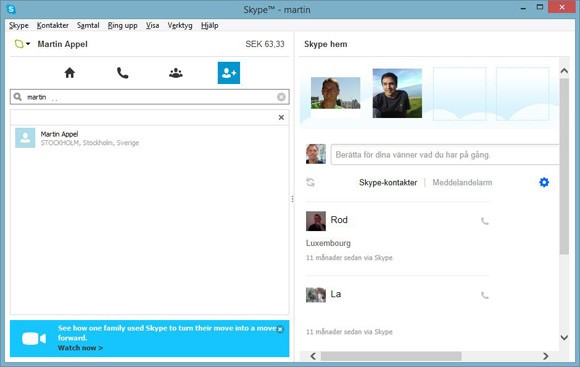The height and width of the screenshot is (367, 580).
Task: Click the horizontal scrollbar thumb
Action: tap(391, 356)
